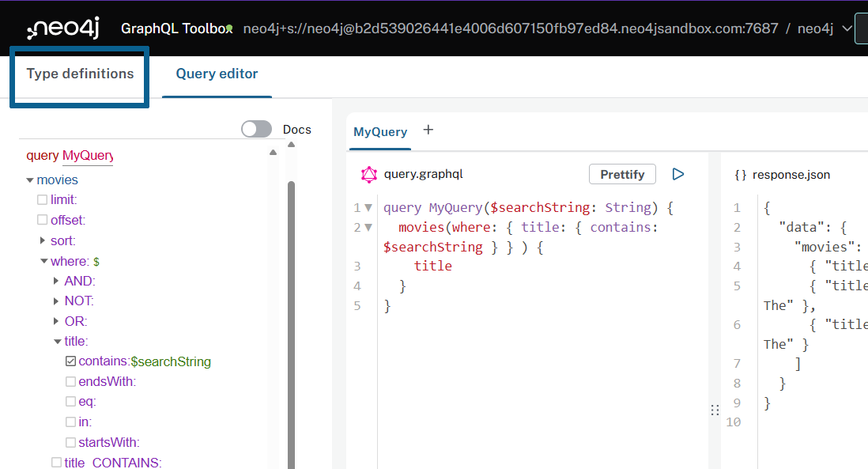868x469 pixels.
Task: Expand the AND: node
Action: tap(56, 281)
